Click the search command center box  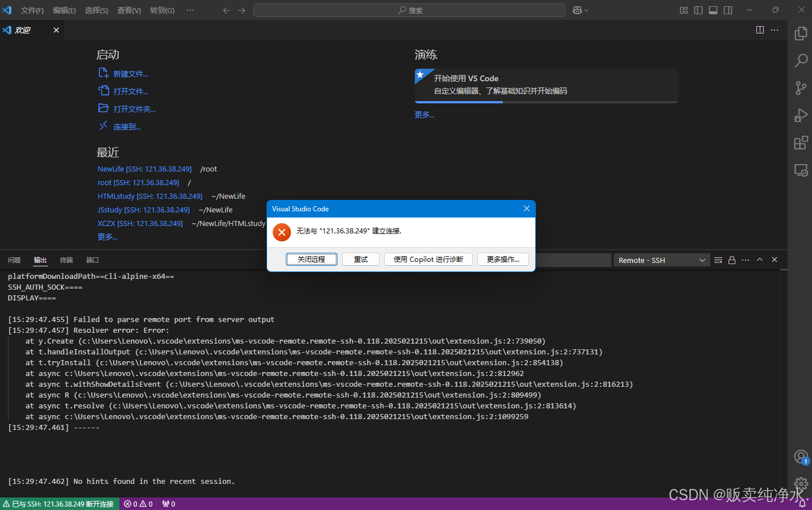(x=409, y=10)
